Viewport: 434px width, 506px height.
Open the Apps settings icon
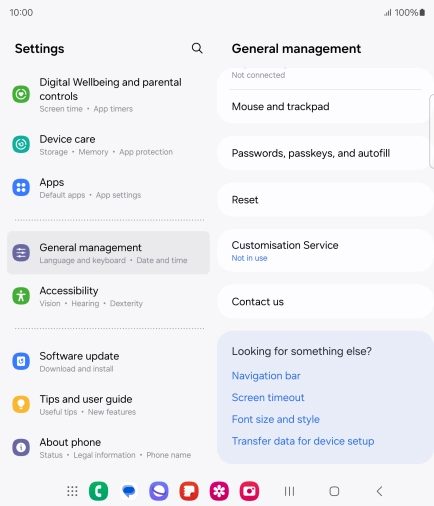click(21, 187)
